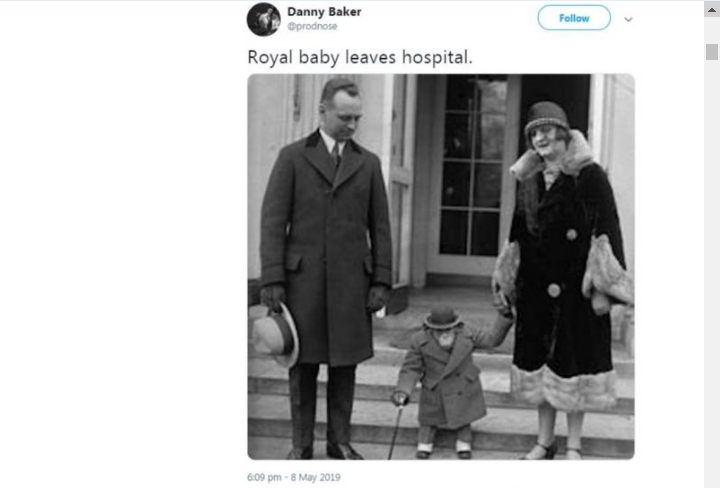Click the scrollbar track below the thumb
Viewport: 720px width, 488px height.
712,275
